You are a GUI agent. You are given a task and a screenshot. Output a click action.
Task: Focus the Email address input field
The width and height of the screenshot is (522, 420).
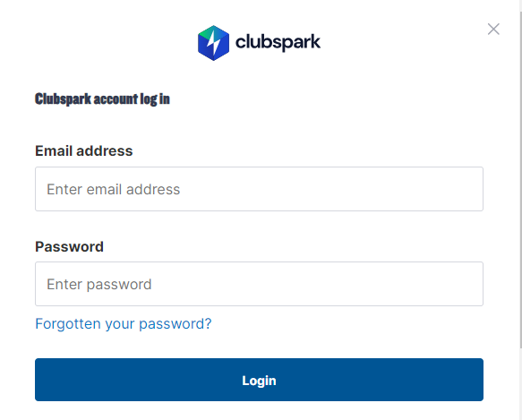(259, 189)
